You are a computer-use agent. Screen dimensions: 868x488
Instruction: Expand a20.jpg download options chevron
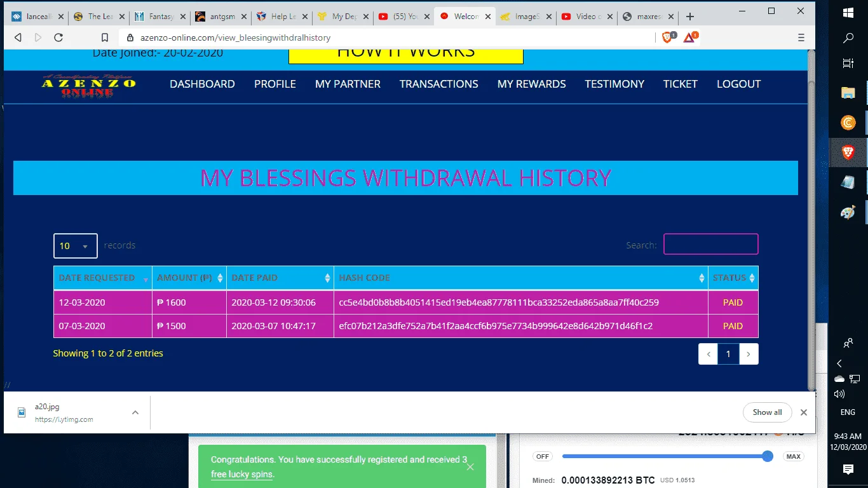[x=135, y=412]
